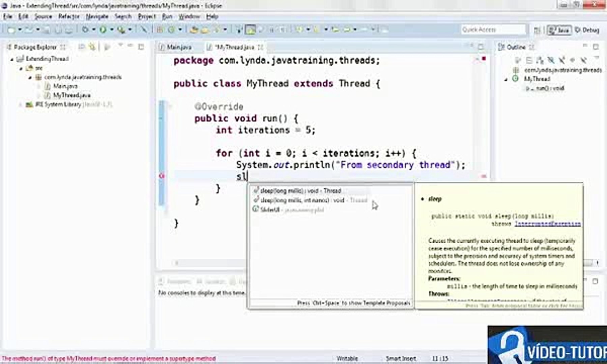Collapse the MyThread node in the Outline
Image resolution: width=607 pixels, height=364 pixels.
pyautogui.click(x=505, y=79)
